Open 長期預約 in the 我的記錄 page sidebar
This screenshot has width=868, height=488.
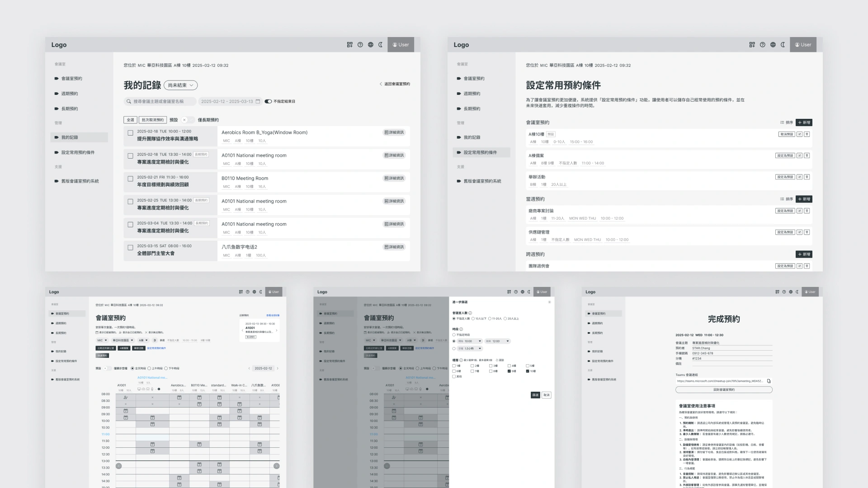(x=70, y=109)
